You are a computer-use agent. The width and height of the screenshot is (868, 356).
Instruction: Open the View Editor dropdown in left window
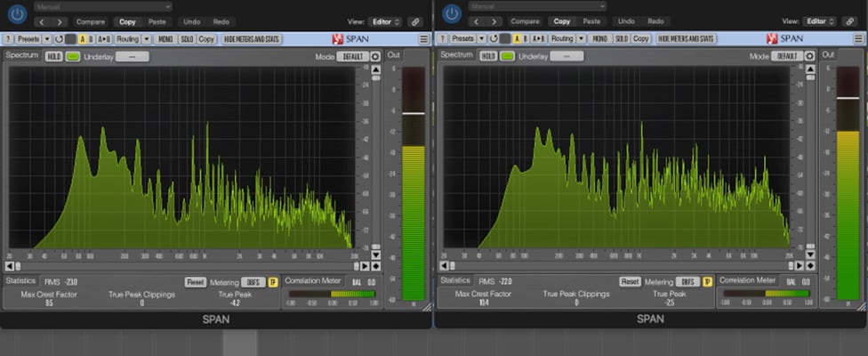(385, 22)
